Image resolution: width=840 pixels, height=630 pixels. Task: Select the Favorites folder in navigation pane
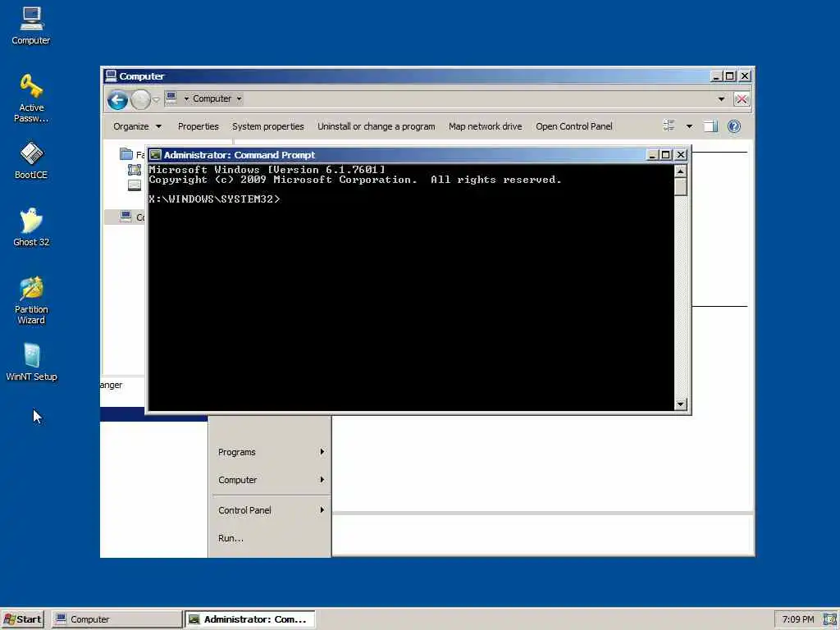tap(132, 154)
